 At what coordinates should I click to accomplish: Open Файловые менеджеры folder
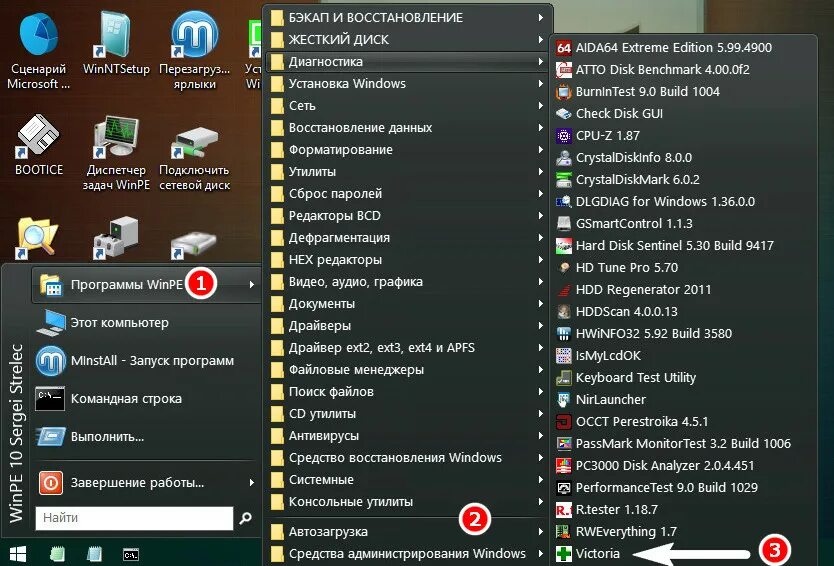408,370
